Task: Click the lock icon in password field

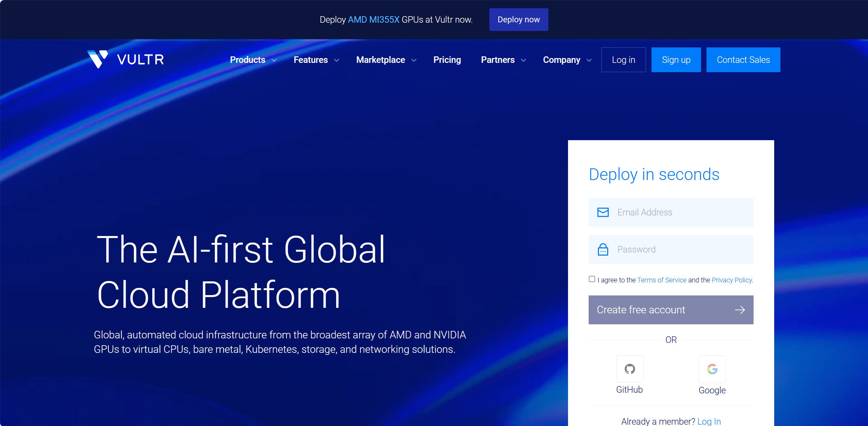Action: [x=603, y=249]
